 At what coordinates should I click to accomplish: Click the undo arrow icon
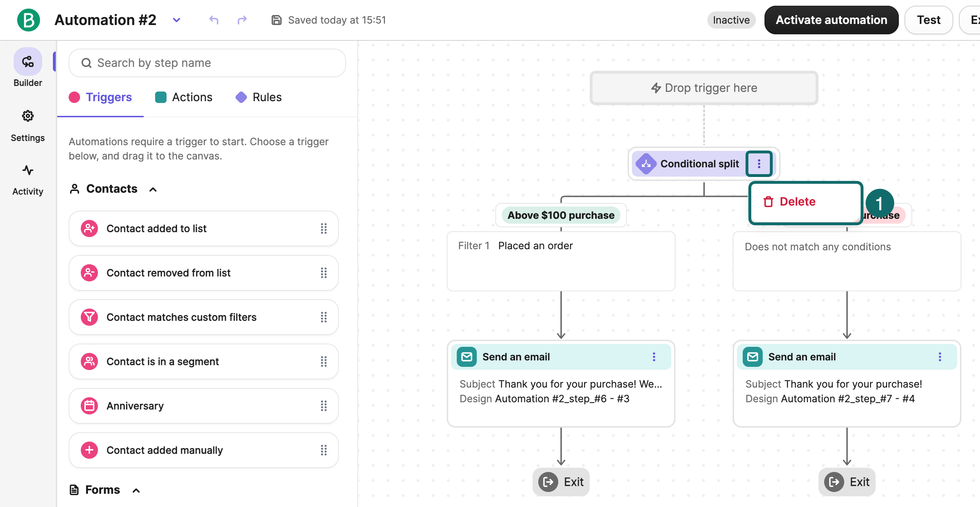214,20
